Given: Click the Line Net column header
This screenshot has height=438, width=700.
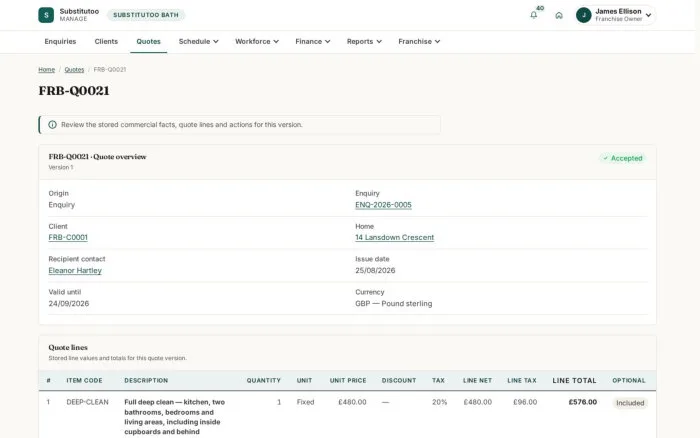Looking at the screenshot, I should click(477, 381).
